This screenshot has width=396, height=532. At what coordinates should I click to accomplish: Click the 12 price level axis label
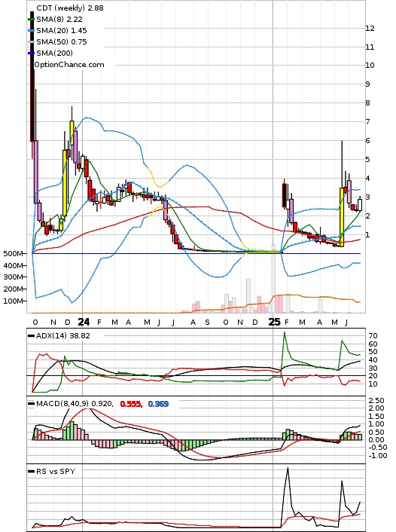(x=370, y=29)
